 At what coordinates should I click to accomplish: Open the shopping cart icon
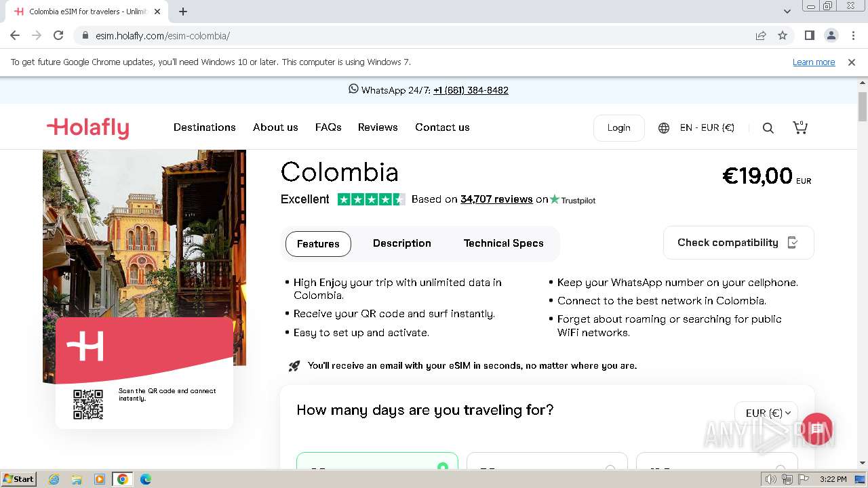[800, 127]
